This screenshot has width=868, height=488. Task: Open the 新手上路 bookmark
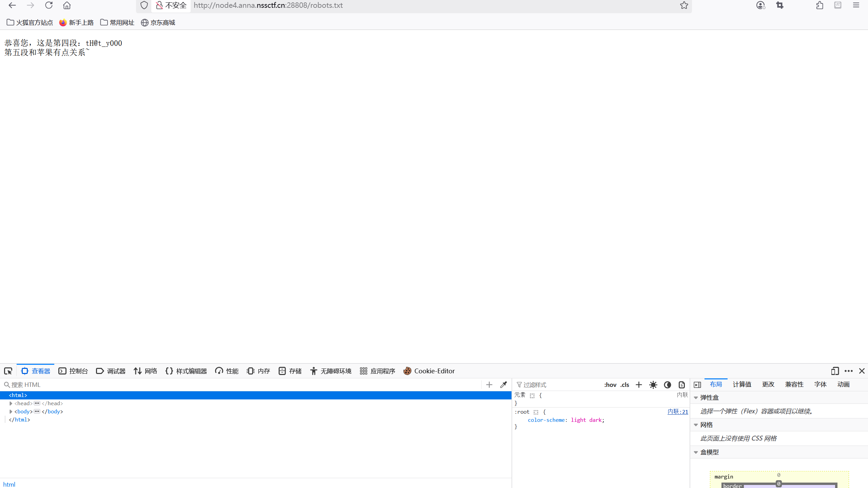(x=76, y=22)
